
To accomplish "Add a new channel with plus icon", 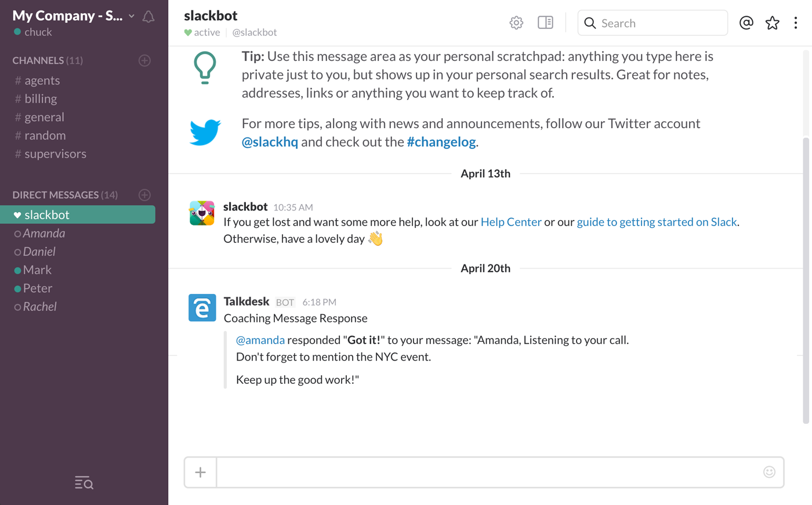I will click(145, 60).
